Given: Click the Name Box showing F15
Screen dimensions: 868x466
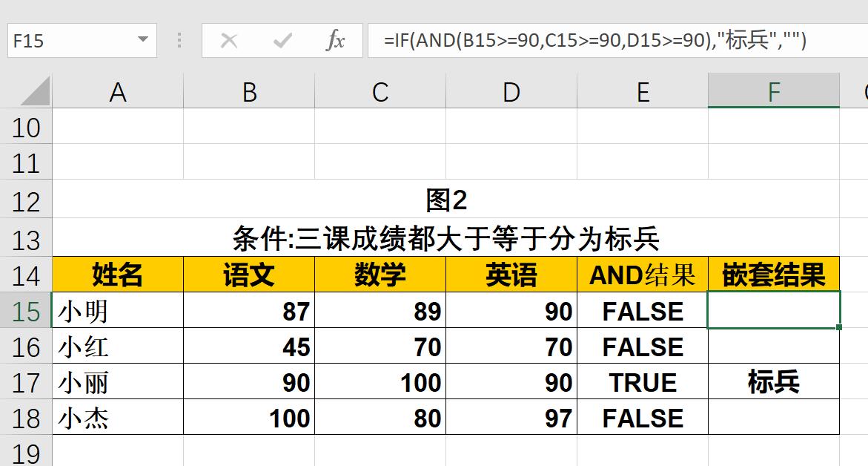Looking at the screenshot, I should pos(82,41).
